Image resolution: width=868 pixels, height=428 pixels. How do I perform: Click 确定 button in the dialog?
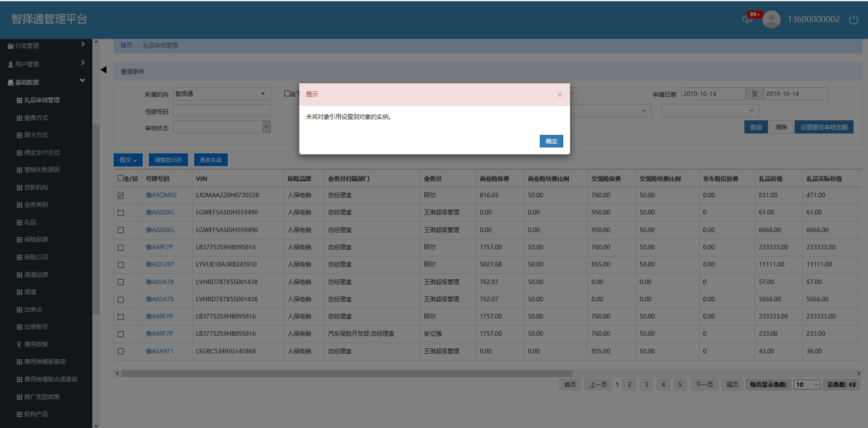(551, 141)
